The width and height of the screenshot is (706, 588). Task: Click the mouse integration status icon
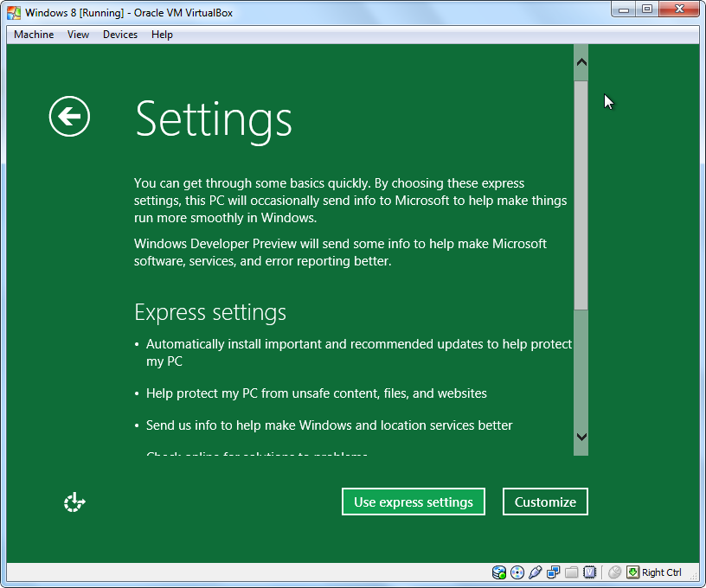point(614,572)
